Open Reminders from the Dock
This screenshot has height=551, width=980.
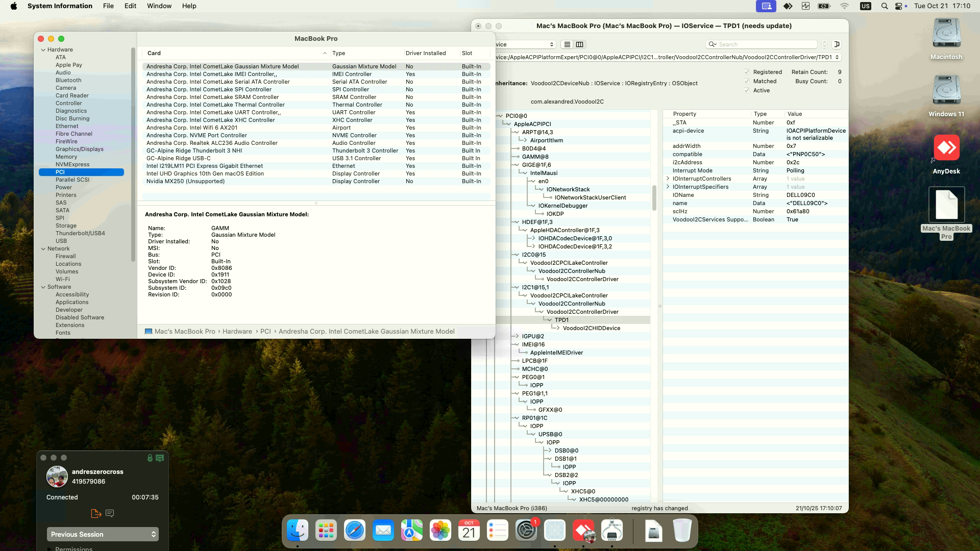coord(498,531)
